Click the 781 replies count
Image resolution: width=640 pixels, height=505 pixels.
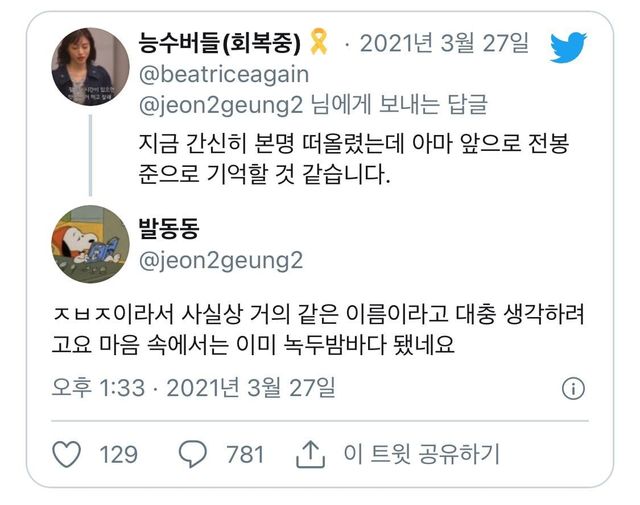[x=244, y=454]
